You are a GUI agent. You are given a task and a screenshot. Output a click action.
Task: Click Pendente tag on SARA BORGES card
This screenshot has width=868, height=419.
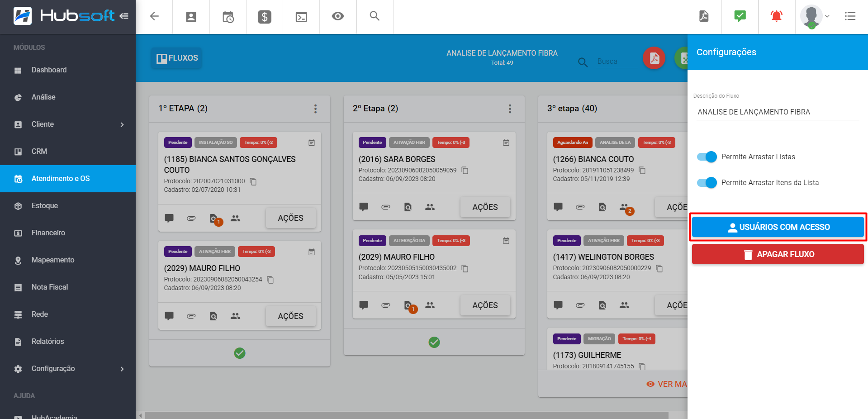coord(372,143)
